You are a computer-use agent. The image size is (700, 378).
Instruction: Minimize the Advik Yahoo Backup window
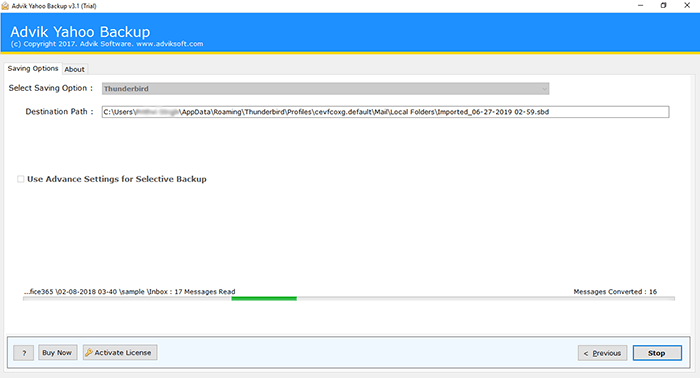640,5
